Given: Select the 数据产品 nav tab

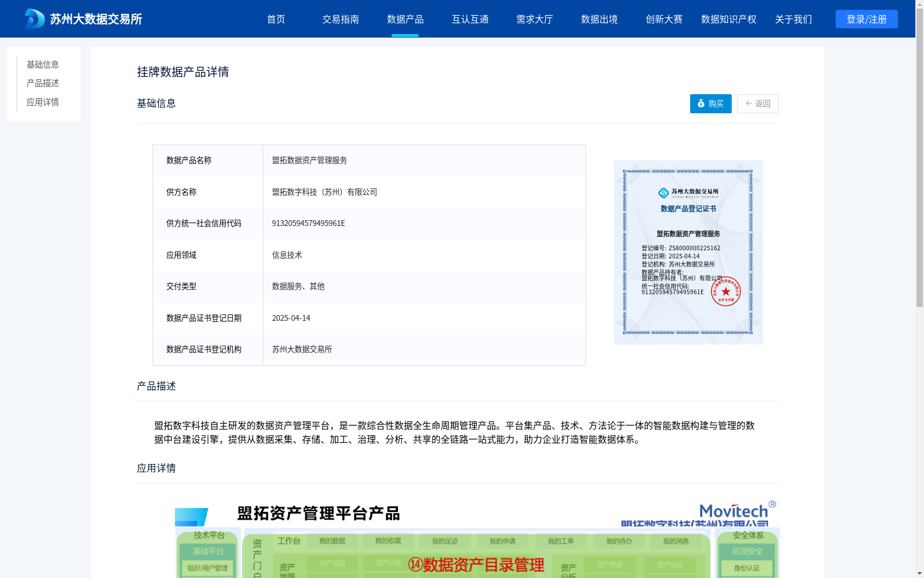Looking at the screenshot, I should pos(405,19).
